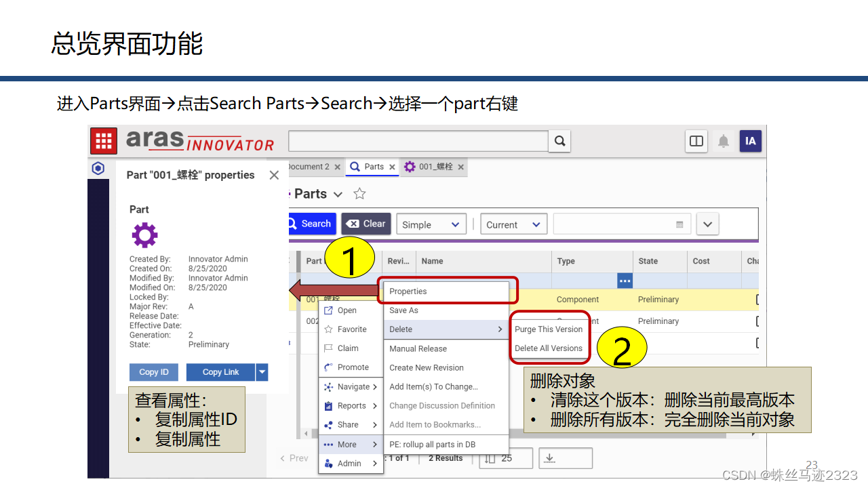Select the Promote action icon in context menu
This screenshot has width=868, height=488.
click(328, 367)
